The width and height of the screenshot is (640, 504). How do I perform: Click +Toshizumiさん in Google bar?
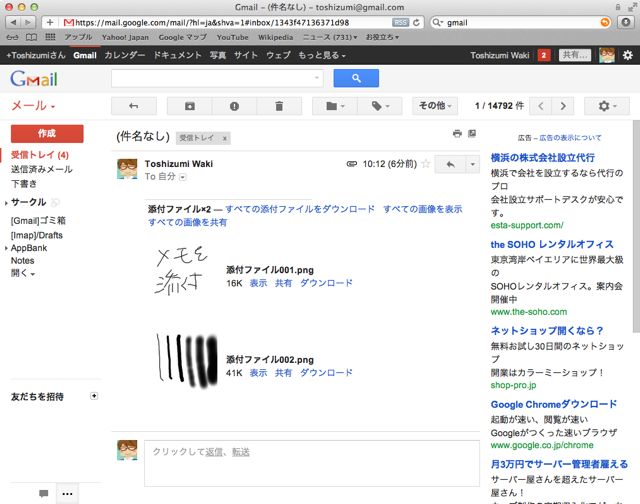pyautogui.click(x=36, y=55)
